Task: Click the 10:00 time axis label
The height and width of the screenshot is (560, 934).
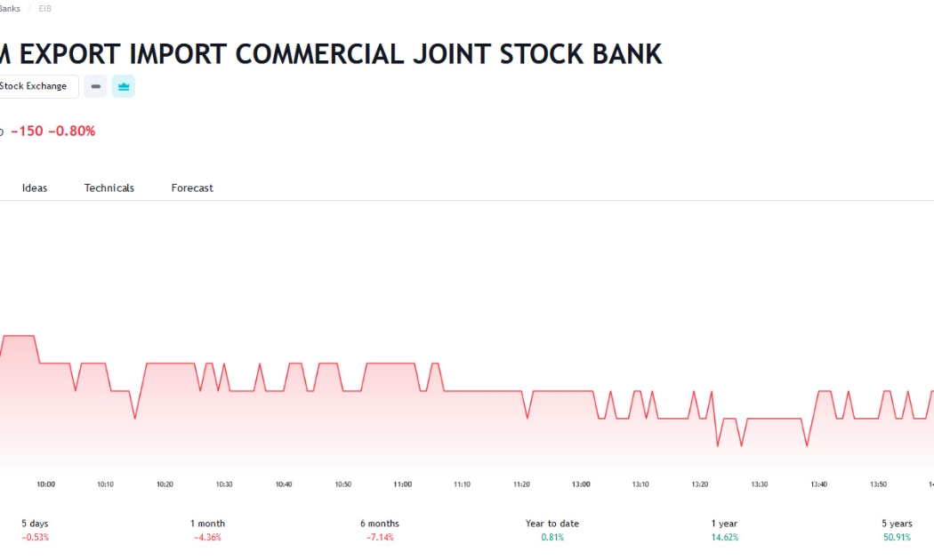Action: coord(46,484)
